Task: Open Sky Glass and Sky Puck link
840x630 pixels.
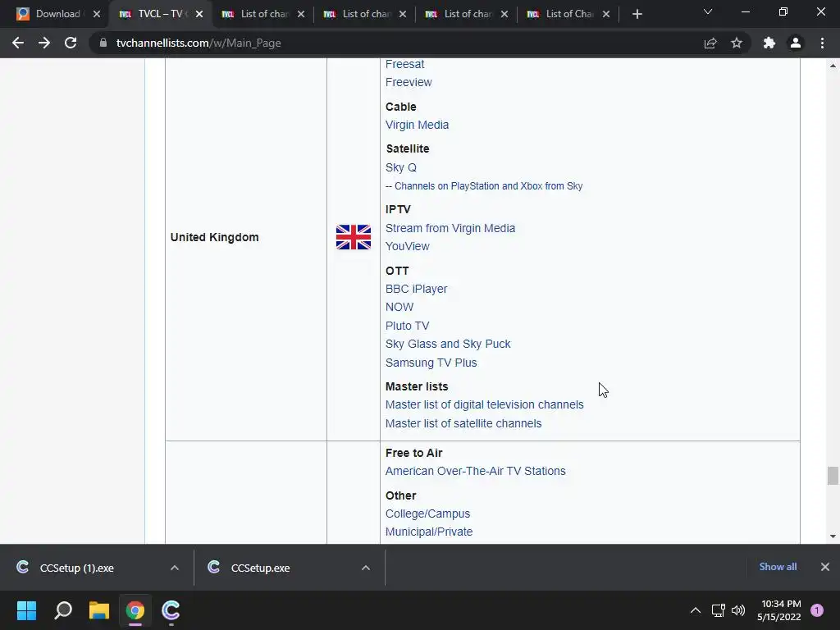Action: 448,344
